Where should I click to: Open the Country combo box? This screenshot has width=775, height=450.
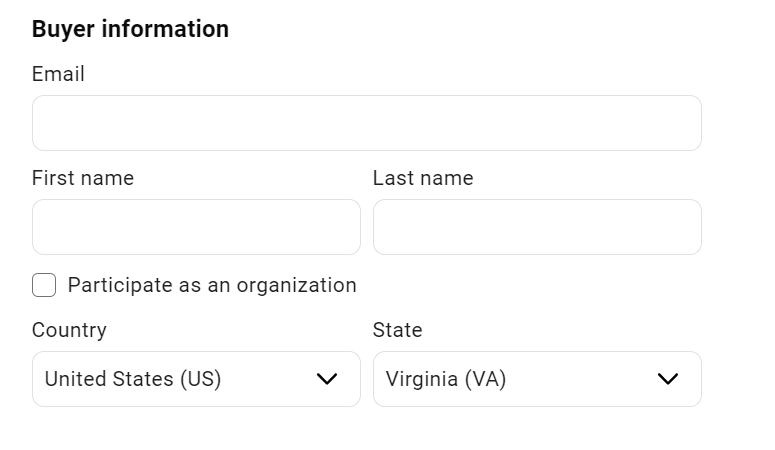click(196, 379)
